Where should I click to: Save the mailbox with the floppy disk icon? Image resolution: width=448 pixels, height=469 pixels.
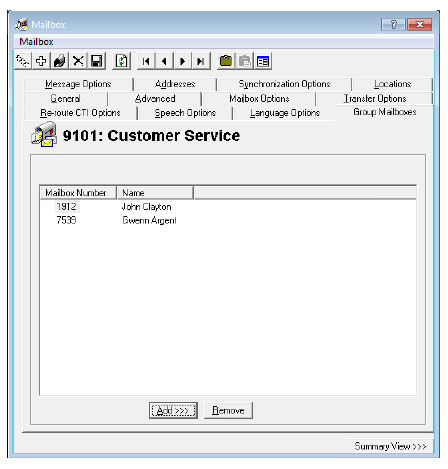tap(97, 61)
